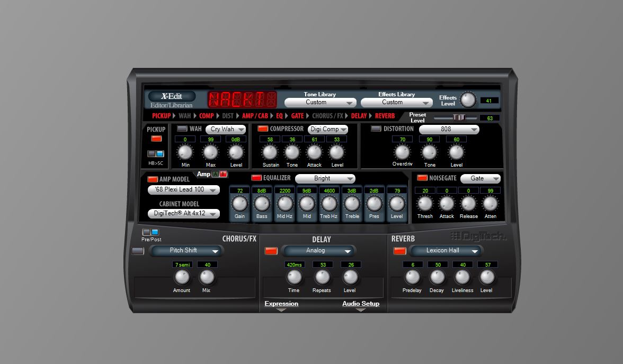Select WAH in the signal chain
This screenshot has width=623, height=364.
[185, 116]
